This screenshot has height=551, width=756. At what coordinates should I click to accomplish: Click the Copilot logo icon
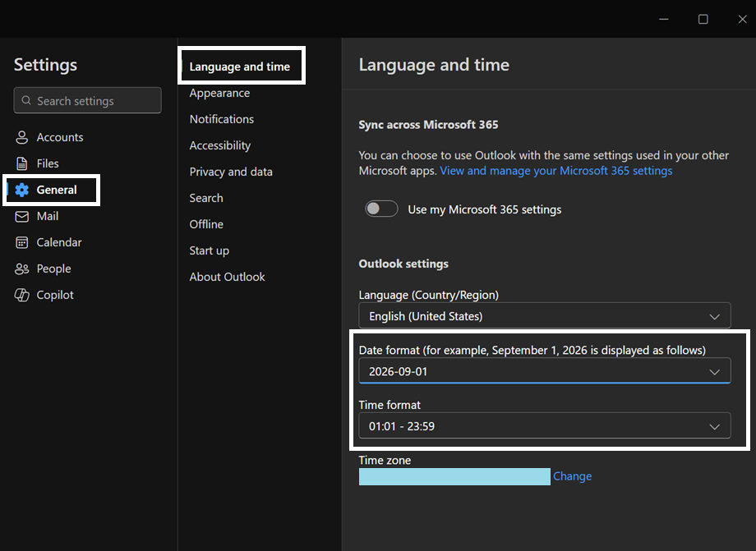click(x=22, y=295)
